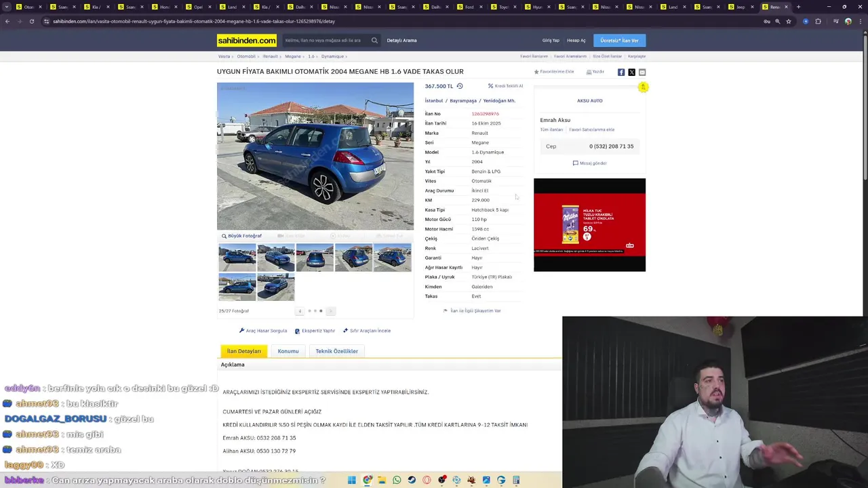Share listing by email icon
This screenshot has width=868, height=488.
(x=642, y=72)
